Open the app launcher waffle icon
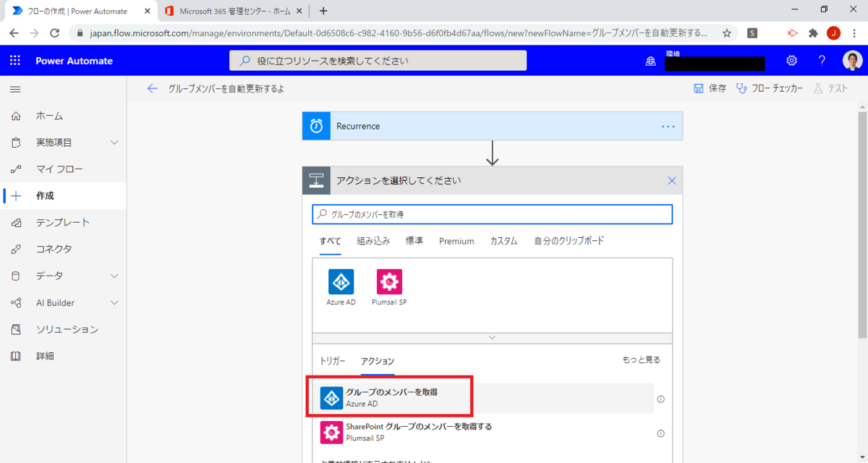 [15, 61]
